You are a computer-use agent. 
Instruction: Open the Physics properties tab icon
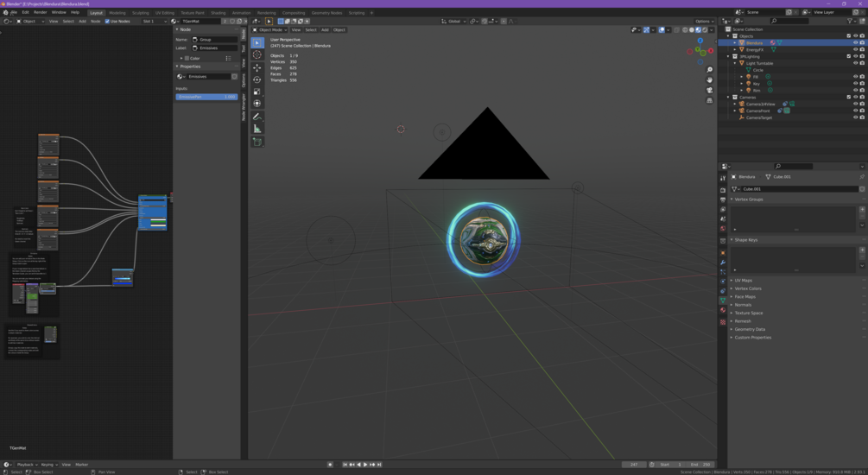(x=722, y=282)
